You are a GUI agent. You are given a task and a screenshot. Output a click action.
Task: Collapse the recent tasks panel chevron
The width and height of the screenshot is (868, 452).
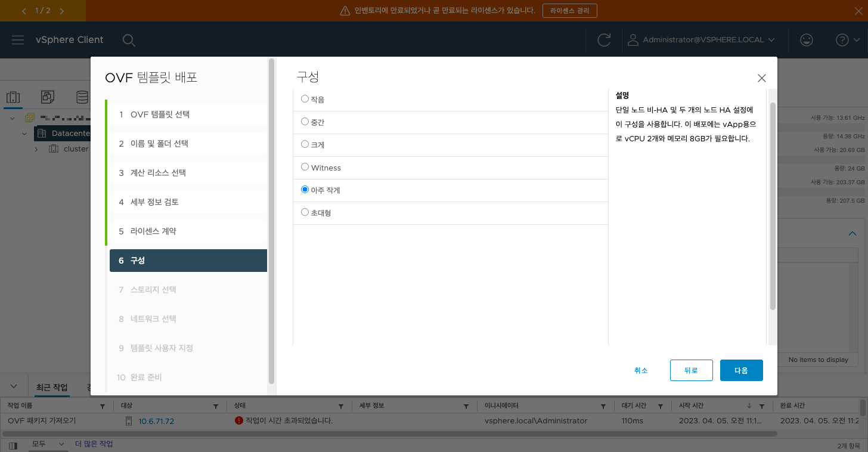14,386
